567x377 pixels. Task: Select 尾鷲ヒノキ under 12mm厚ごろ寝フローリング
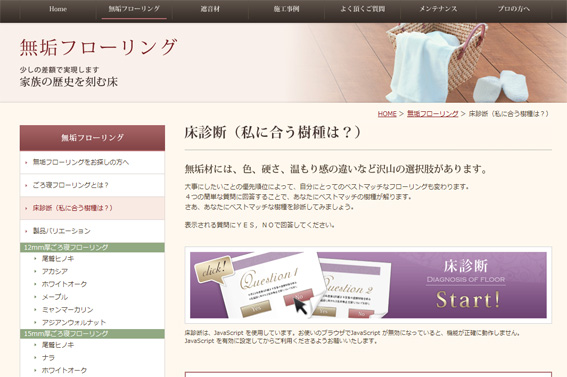58,258
